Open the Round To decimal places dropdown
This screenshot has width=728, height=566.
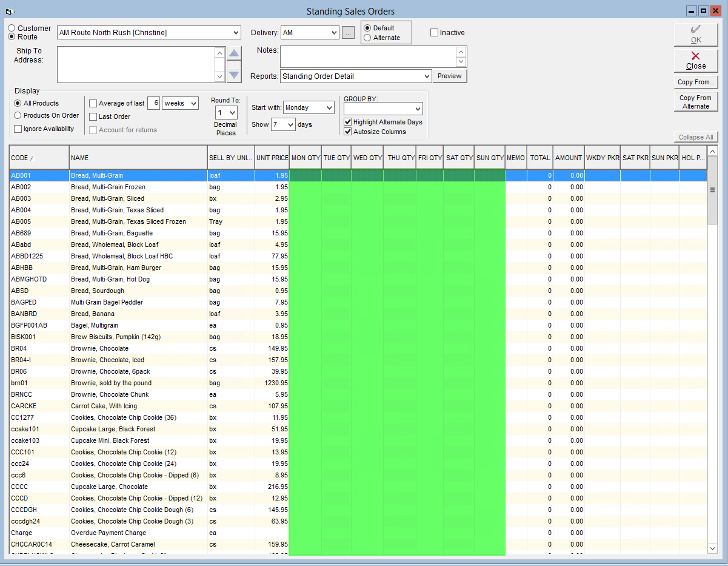pyautogui.click(x=233, y=113)
